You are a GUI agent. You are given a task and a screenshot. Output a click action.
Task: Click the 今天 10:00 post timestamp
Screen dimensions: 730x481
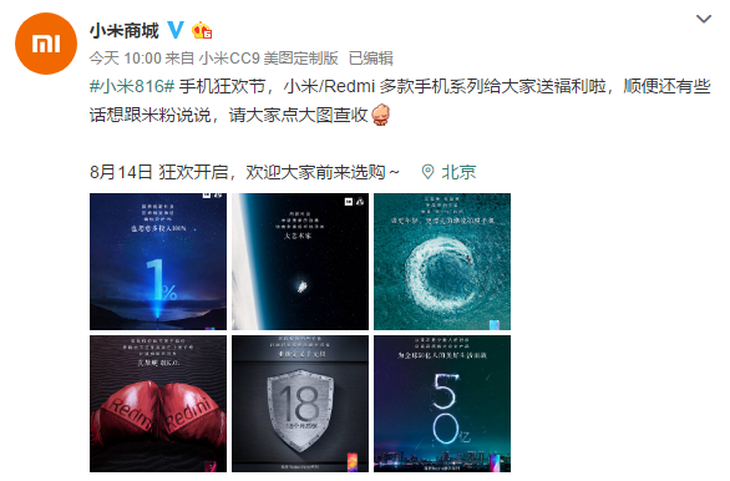pyautogui.click(x=125, y=58)
